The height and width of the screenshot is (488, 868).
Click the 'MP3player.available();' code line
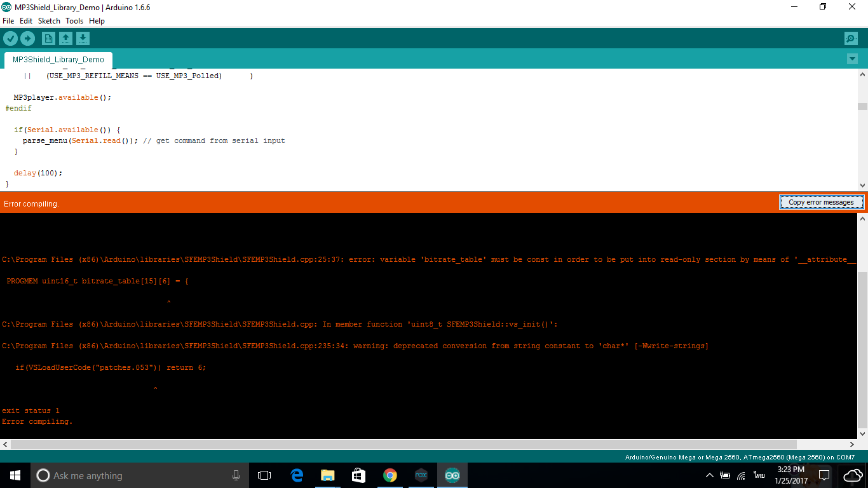pyautogui.click(x=63, y=97)
